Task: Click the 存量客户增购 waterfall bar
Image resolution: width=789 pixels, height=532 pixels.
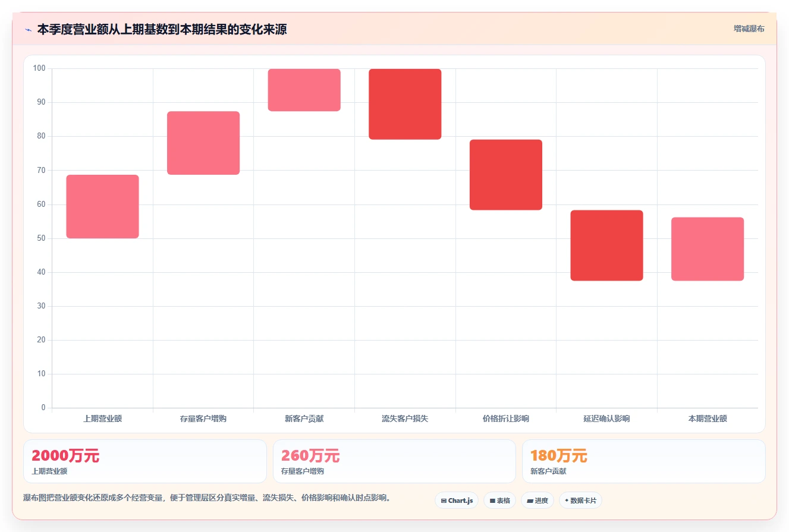Action: (x=203, y=143)
